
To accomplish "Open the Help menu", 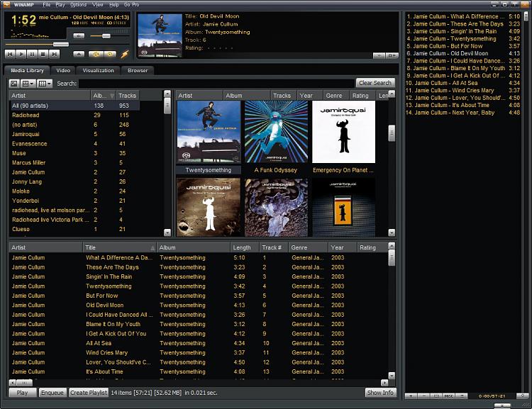I will pos(114,5).
